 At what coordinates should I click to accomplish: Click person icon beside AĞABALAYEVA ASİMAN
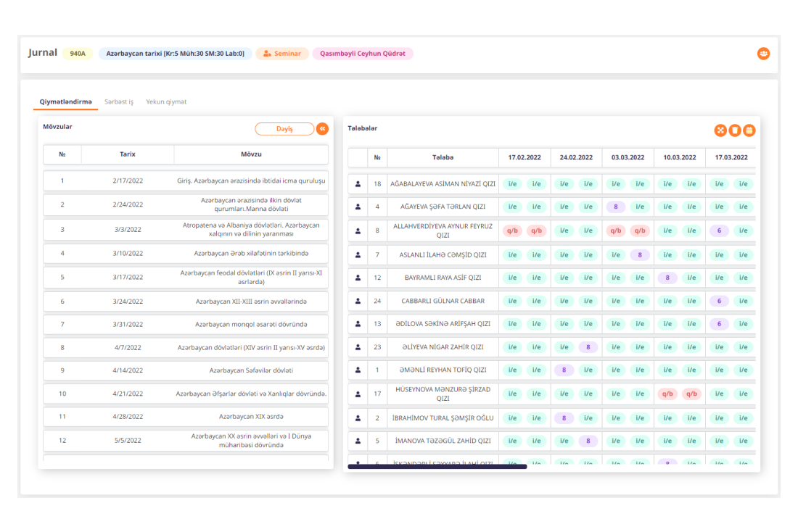click(358, 184)
